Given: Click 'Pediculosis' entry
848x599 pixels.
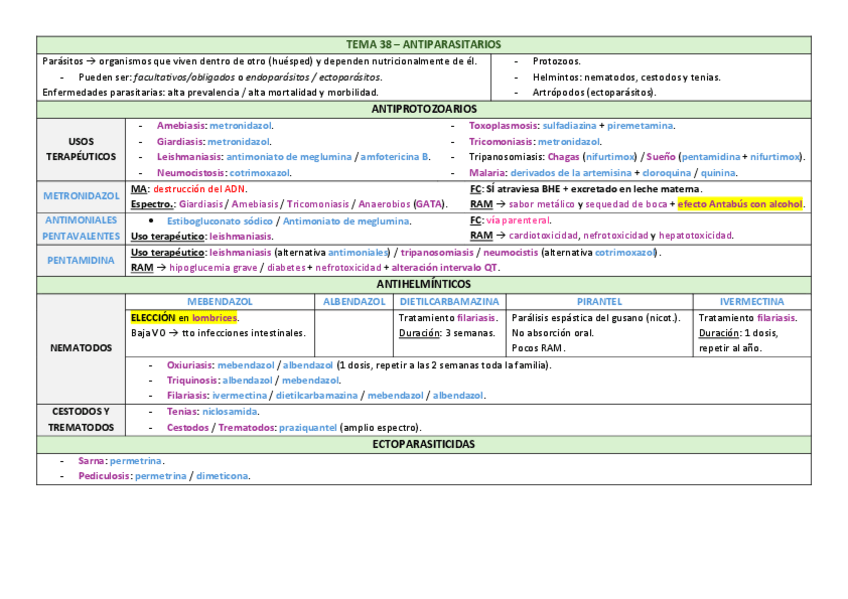Looking at the screenshot, I should pyautogui.click(x=104, y=476).
